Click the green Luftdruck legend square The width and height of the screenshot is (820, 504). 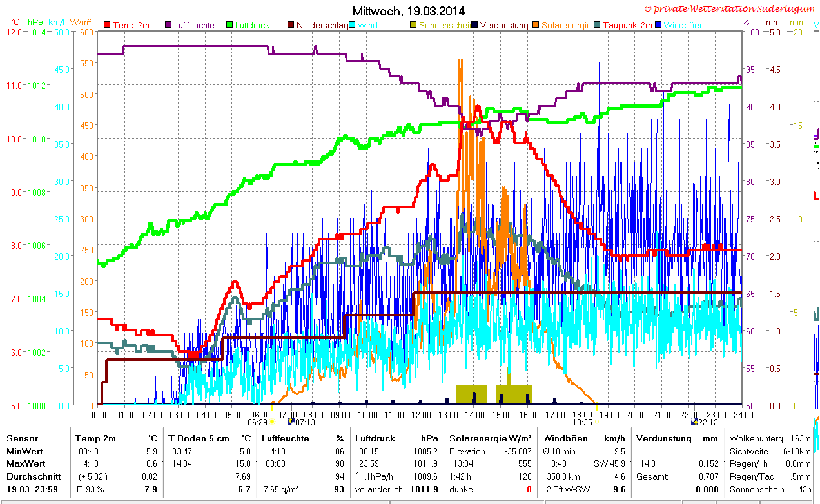pyautogui.click(x=230, y=25)
